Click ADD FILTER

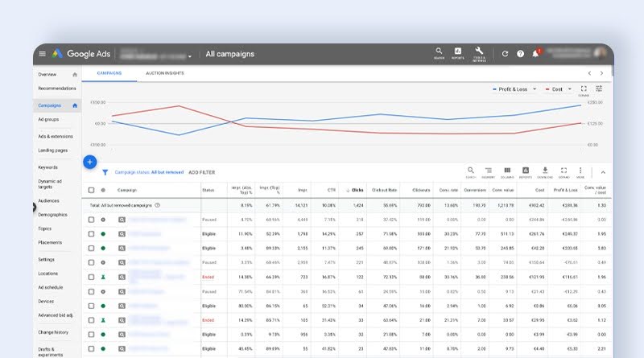coord(202,172)
